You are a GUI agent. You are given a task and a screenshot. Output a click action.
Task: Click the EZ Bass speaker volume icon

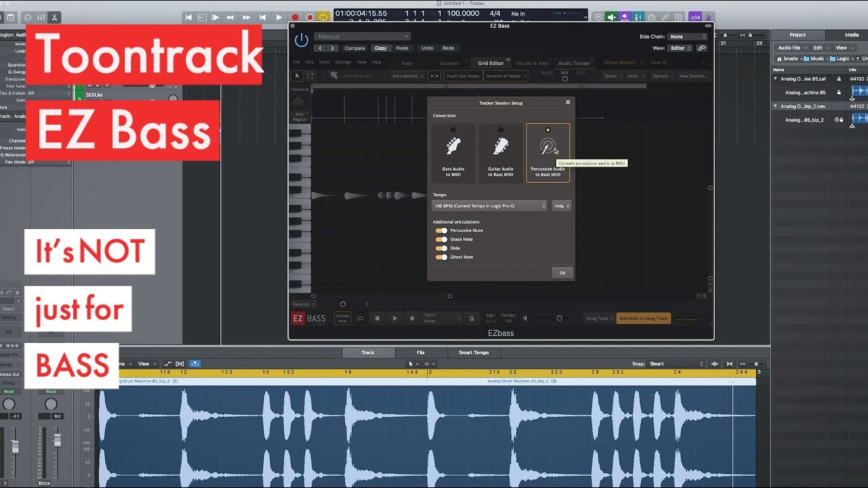(x=527, y=318)
